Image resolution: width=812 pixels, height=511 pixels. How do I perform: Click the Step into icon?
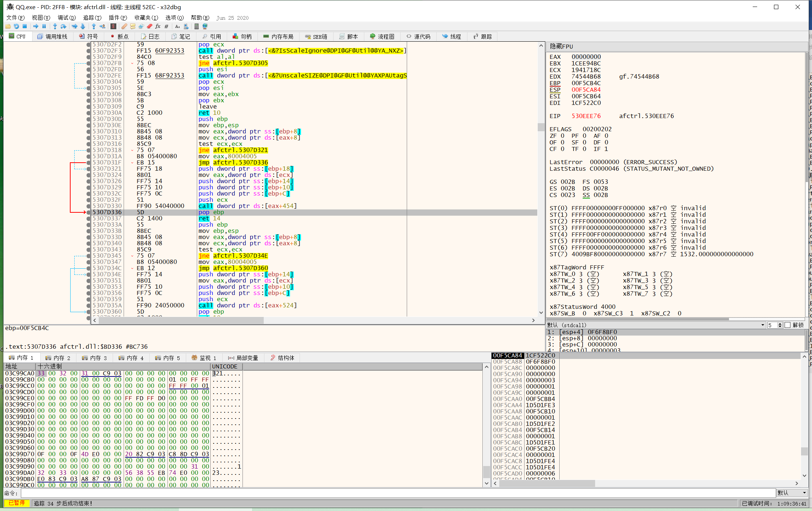pos(55,26)
